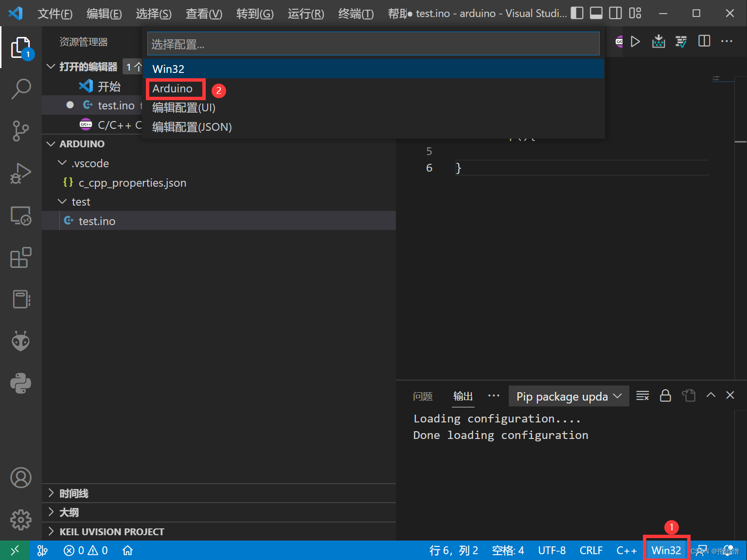
Task: Select the Win32 configuration option
Action: point(373,69)
